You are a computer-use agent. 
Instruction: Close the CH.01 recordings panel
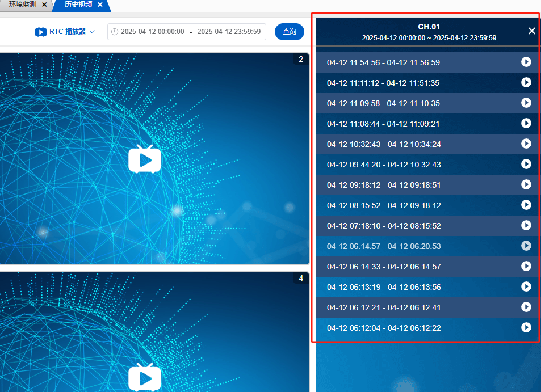point(531,31)
